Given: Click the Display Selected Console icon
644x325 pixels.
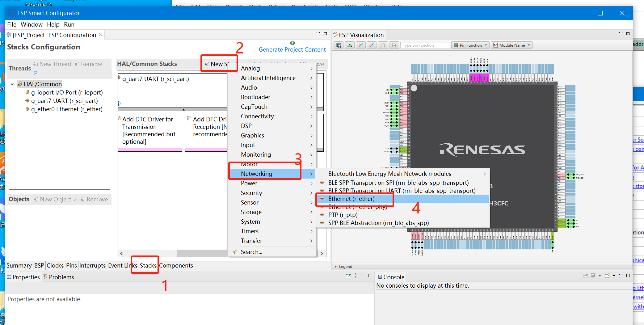Looking at the screenshot, I should tap(593, 276).
